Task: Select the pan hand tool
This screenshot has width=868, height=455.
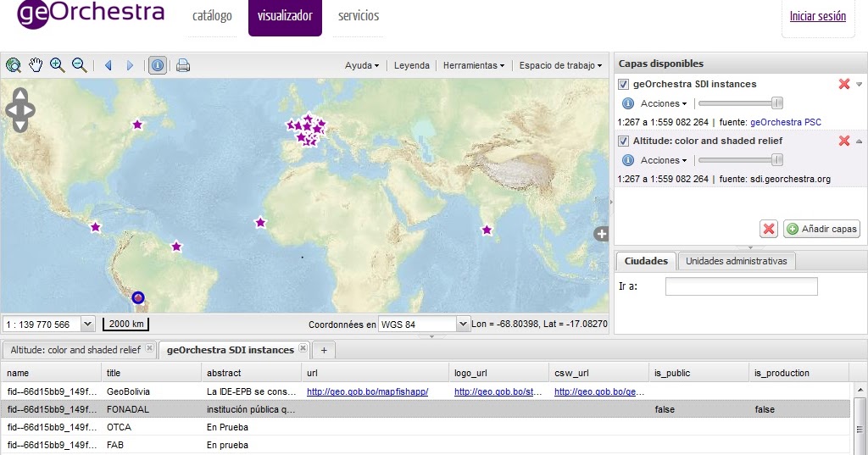Action: pos(36,65)
